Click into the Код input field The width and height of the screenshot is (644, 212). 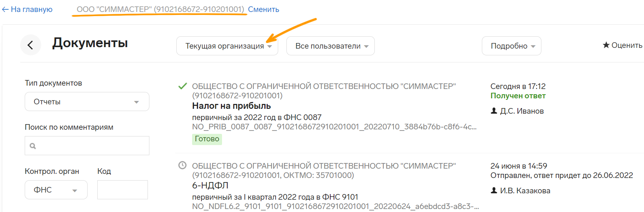coord(122,190)
